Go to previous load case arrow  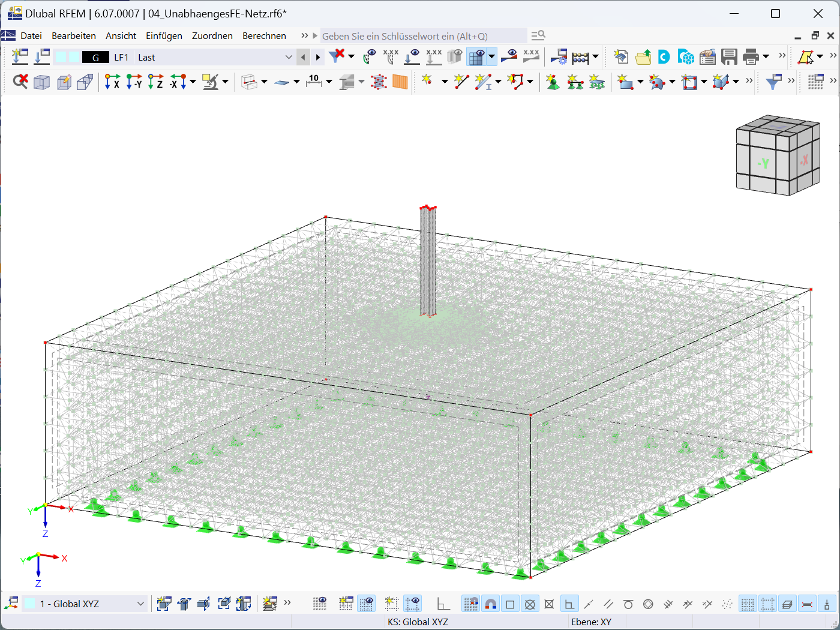point(304,57)
